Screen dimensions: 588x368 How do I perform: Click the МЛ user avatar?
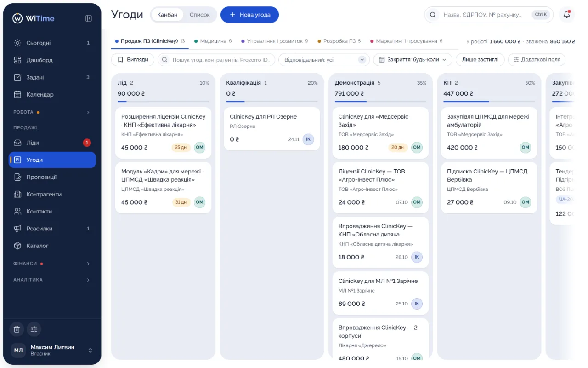18,351
